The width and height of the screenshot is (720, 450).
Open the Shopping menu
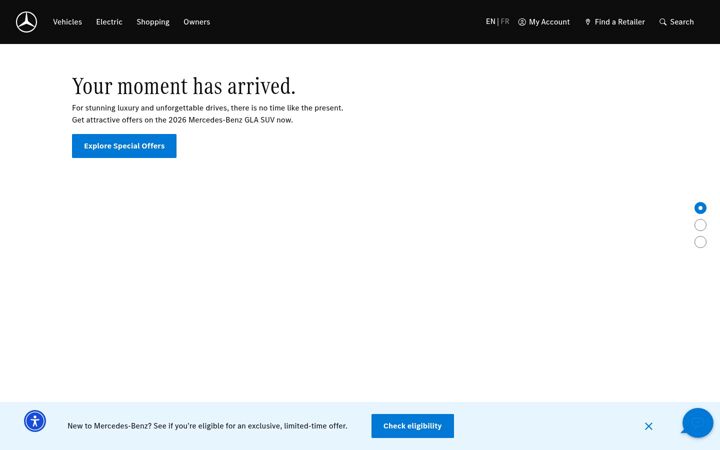tap(153, 22)
